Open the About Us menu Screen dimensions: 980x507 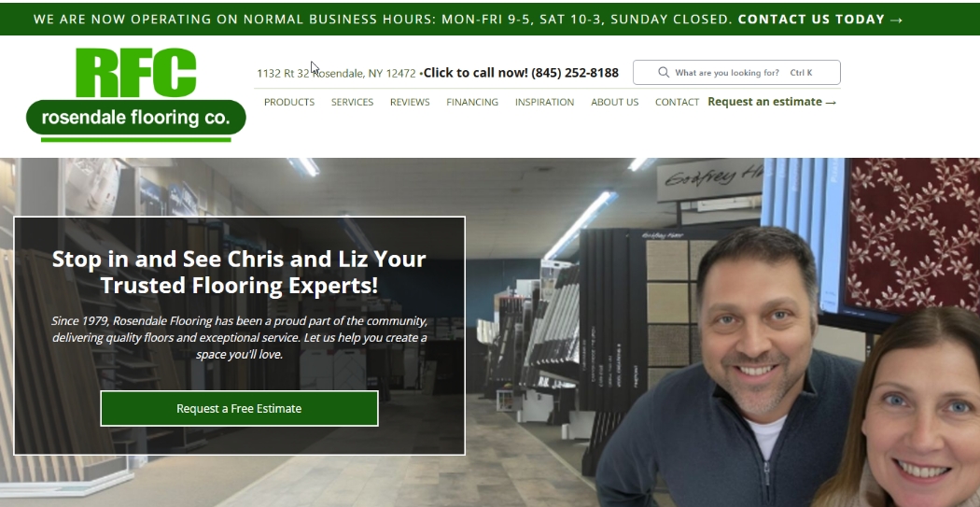point(615,102)
